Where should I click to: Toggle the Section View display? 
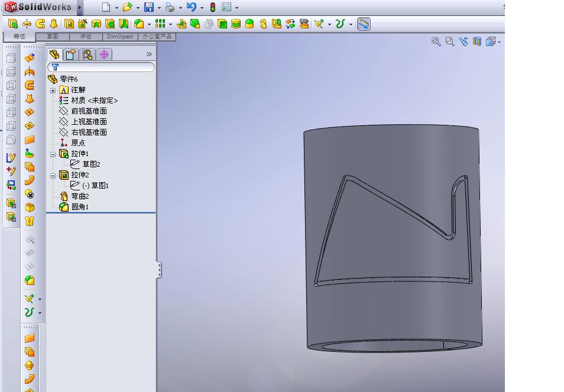(x=477, y=42)
